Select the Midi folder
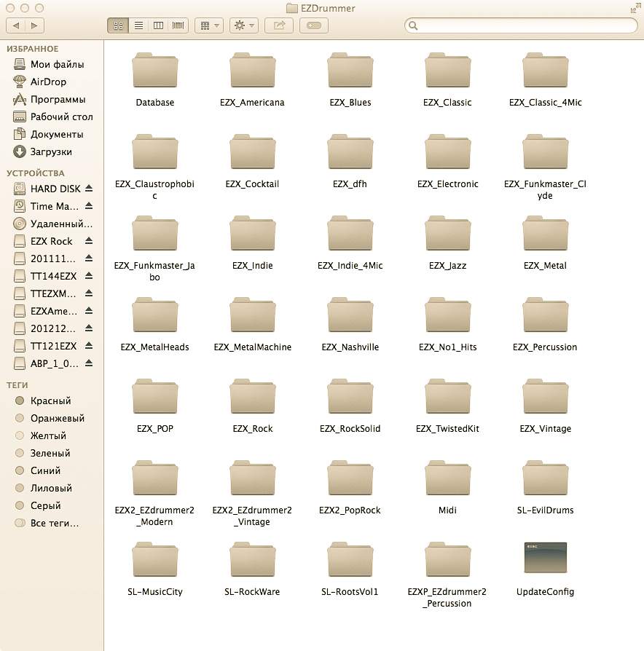This screenshot has width=644, height=651. [447, 481]
